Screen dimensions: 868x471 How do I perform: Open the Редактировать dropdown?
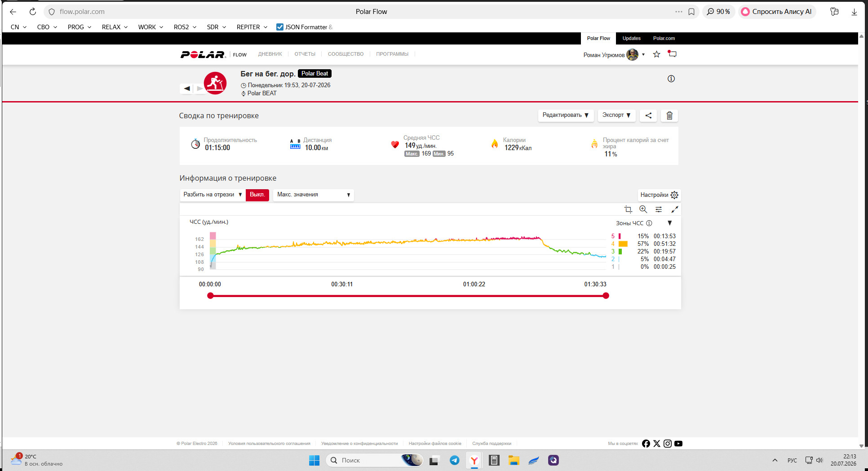coord(566,116)
